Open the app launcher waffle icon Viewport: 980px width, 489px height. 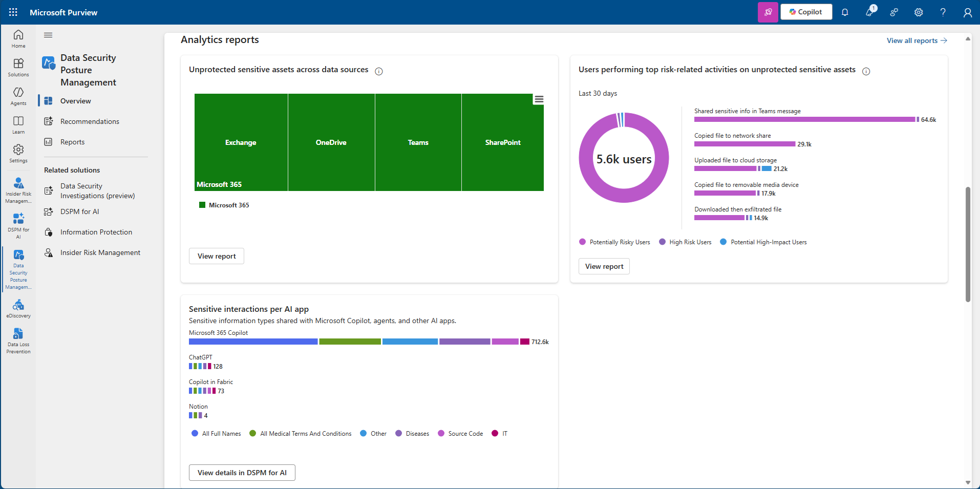click(13, 12)
